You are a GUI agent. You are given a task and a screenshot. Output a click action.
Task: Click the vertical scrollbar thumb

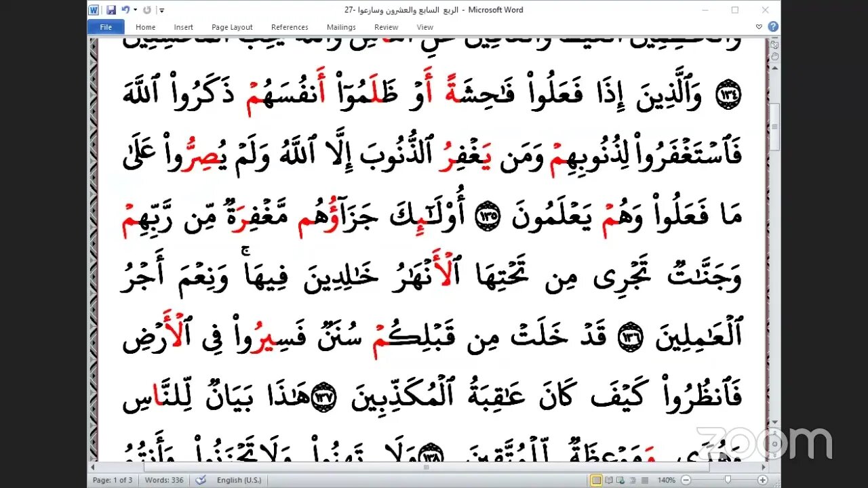point(774,127)
